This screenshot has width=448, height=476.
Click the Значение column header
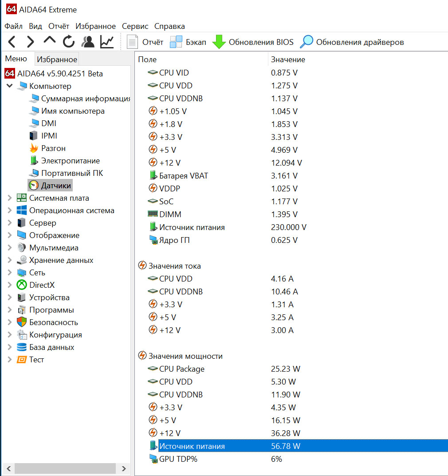358,59
